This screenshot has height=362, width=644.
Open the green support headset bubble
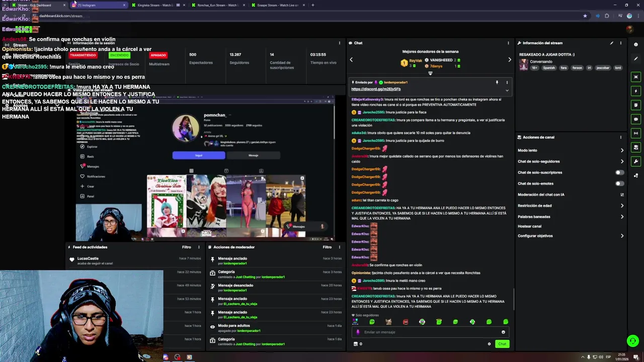(633, 341)
